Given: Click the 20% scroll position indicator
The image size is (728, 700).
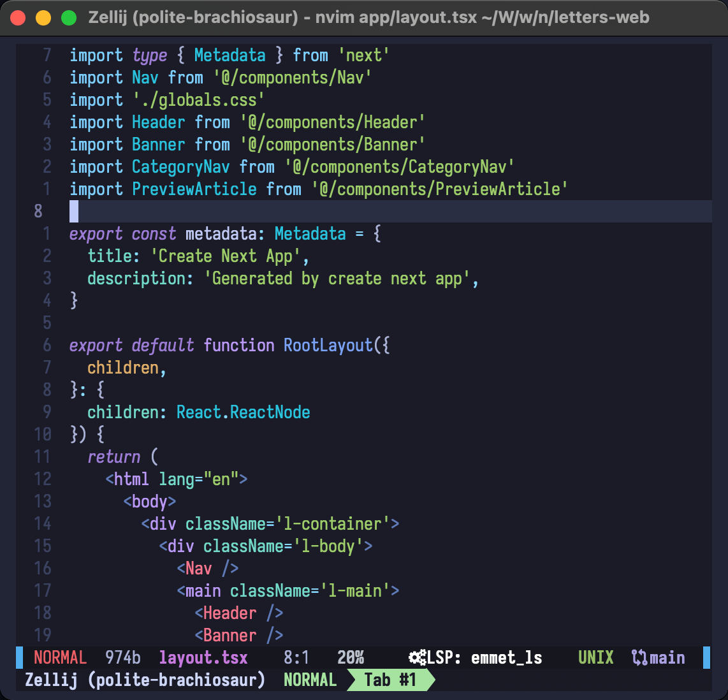Looking at the screenshot, I should (351, 657).
